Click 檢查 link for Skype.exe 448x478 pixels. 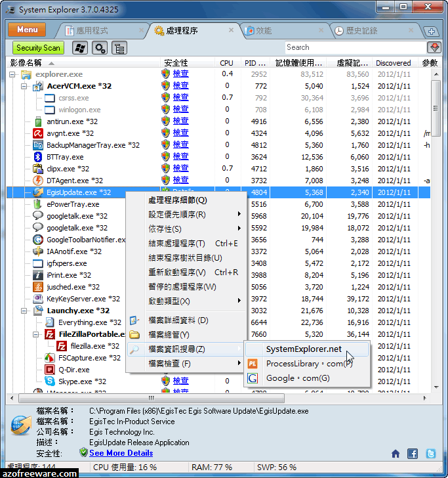click(180, 381)
